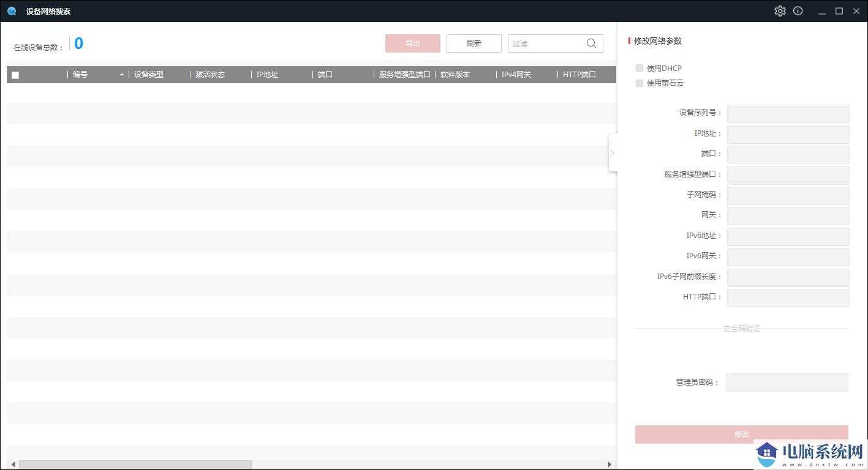Sort by the 服务增强型端口 column header
868x470 pixels.
tap(405, 75)
